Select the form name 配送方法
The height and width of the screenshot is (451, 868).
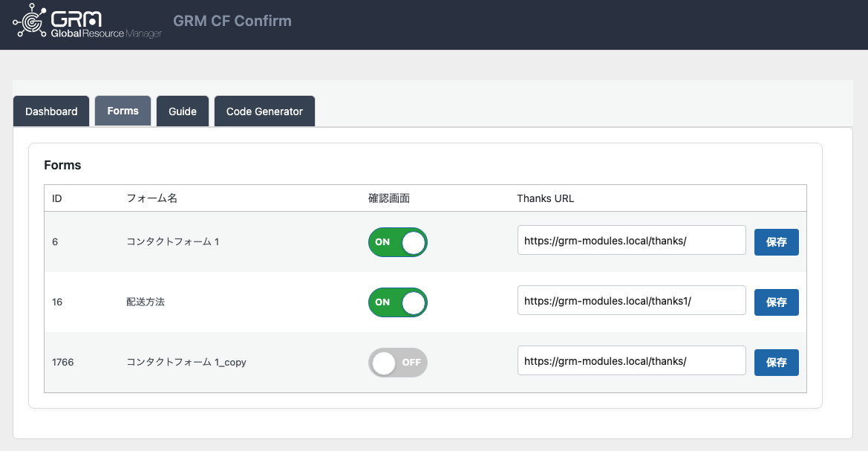click(x=146, y=302)
